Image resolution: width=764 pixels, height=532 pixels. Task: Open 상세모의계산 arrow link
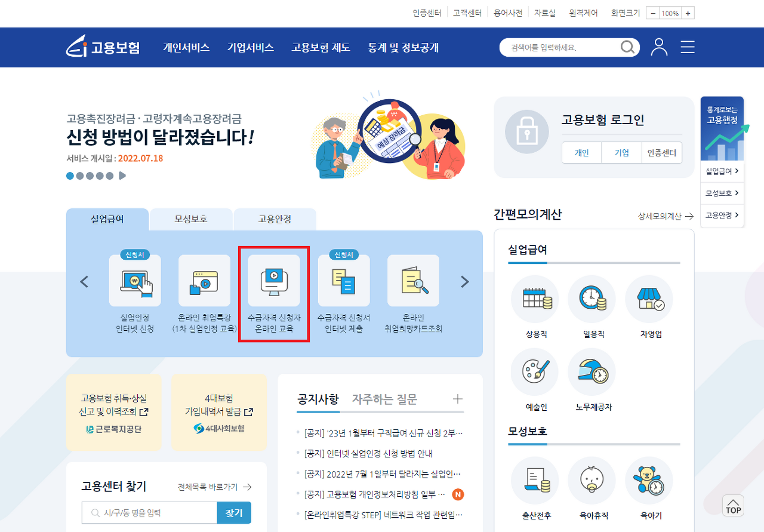pyautogui.click(x=666, y=216)
